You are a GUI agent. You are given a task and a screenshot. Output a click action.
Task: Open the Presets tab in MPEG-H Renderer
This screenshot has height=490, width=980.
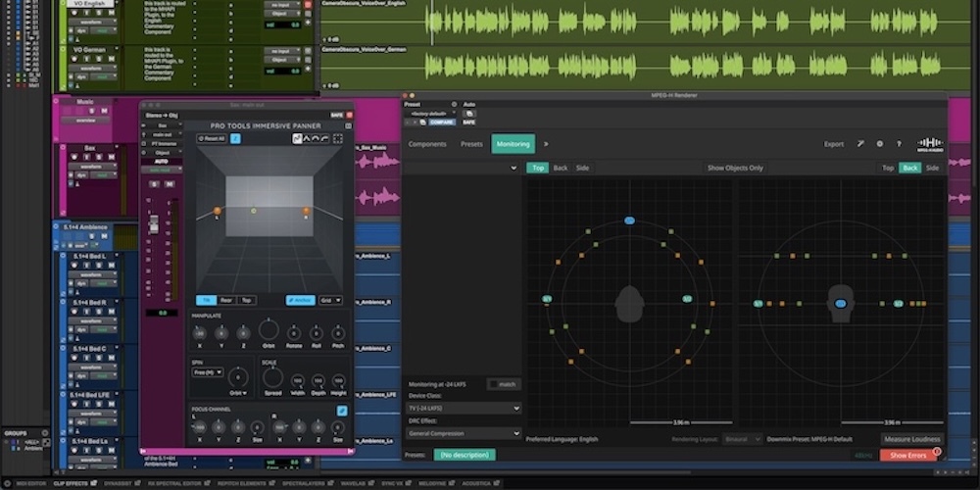coord(472,144)
